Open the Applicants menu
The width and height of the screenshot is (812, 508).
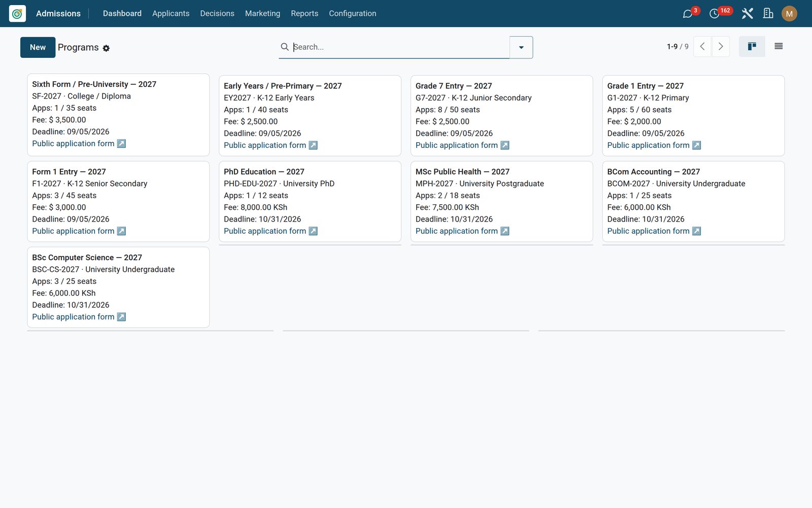[x=171, y=14]
